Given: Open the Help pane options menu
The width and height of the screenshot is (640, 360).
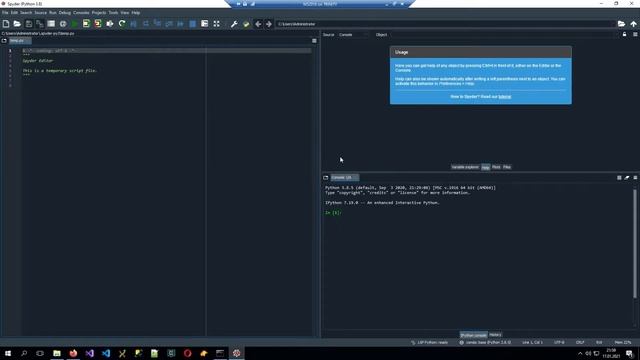Looking at the screenshot, I should [x=635, y=35].
